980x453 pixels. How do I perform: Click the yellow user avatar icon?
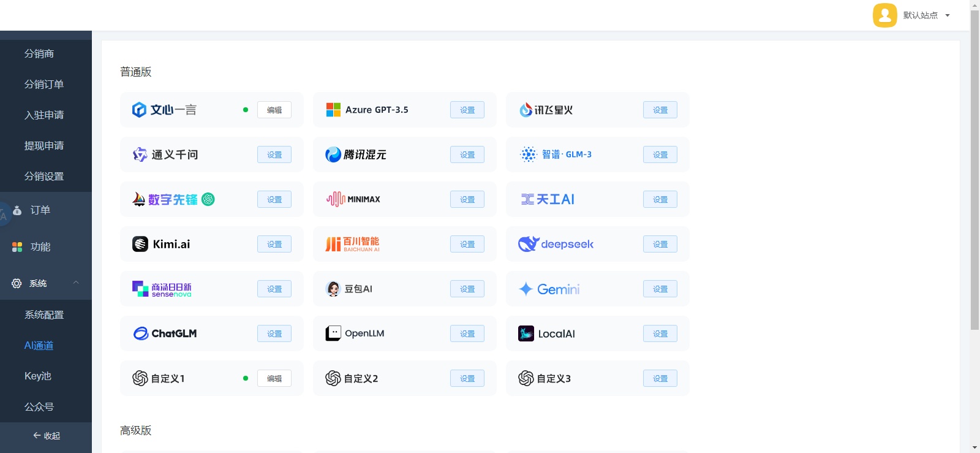885,15
